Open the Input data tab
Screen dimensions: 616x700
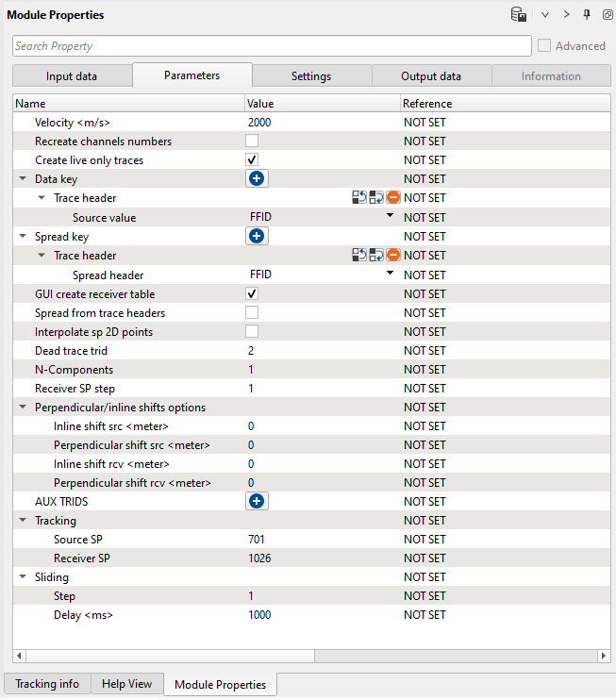[x=72, y=76]
